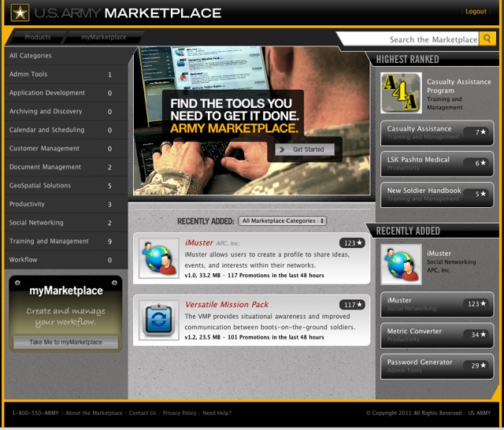
Task: Open the Versatile Mission Pack app icon
Action: tap(159, 320)
